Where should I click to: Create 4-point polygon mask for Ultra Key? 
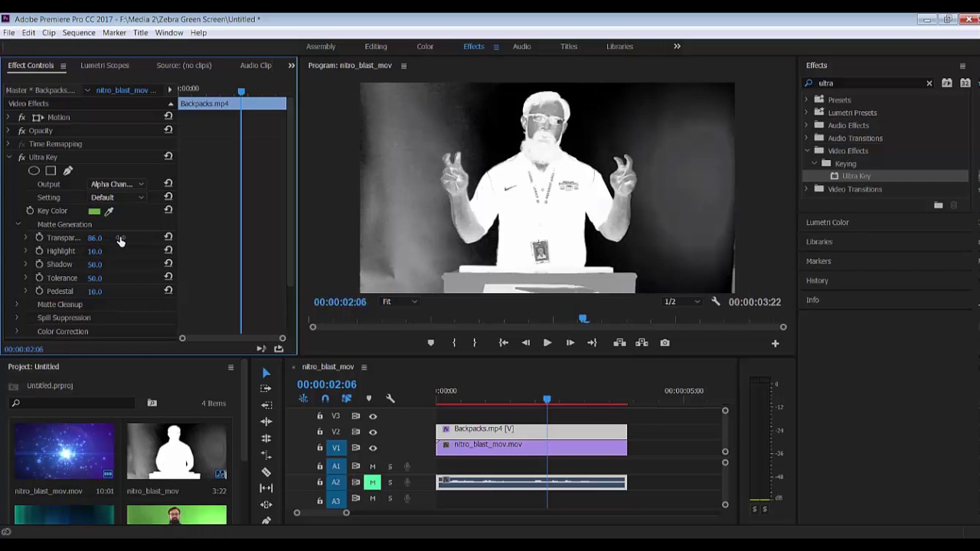pyautogui.click(x=51, y=171)
